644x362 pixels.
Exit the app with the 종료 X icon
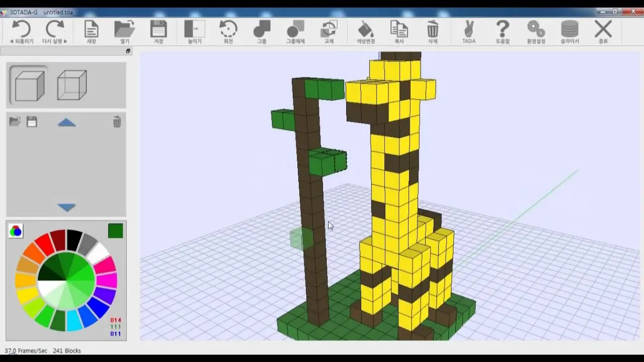[x=603, y=32]
